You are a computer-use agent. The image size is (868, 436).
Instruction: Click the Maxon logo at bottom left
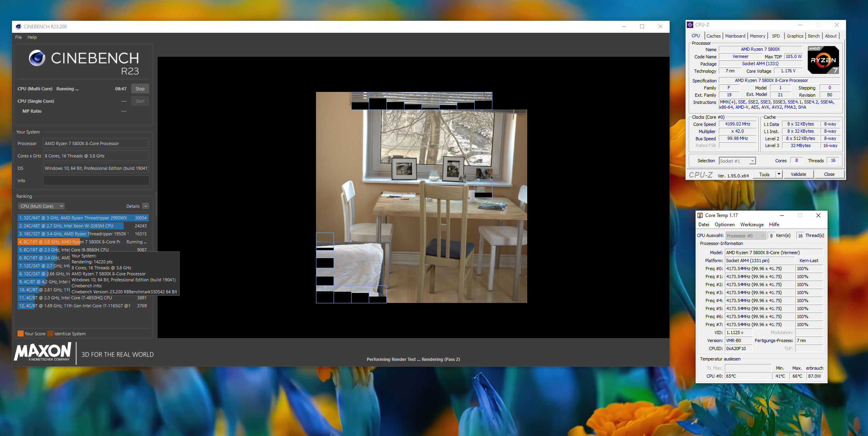[x=43, y=352]
